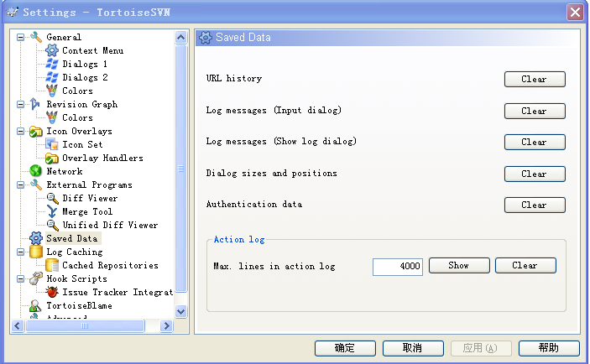Select Unified Diff Viewer in the tree
Screen dimensions: 590x364
pos(110,225)
